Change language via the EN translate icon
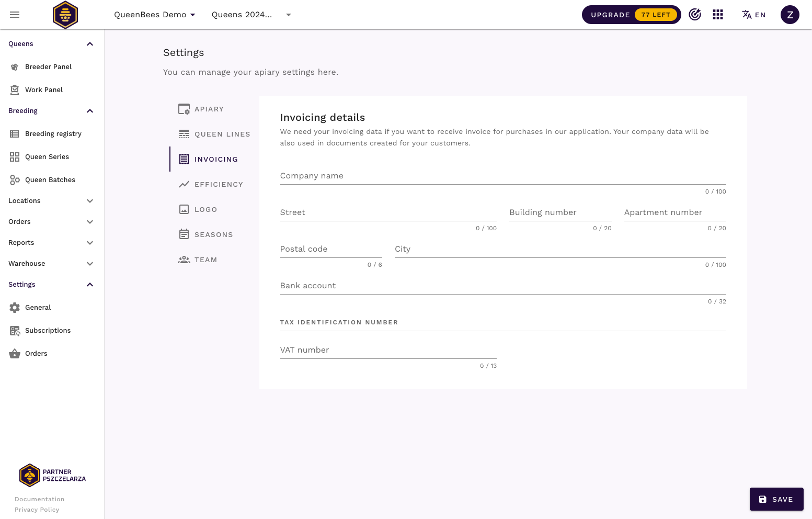 [x=753, y=15]
